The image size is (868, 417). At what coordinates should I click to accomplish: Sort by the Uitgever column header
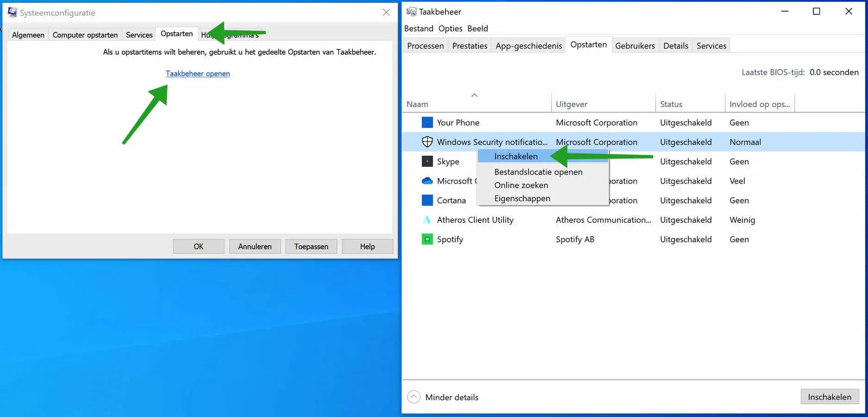603,104
